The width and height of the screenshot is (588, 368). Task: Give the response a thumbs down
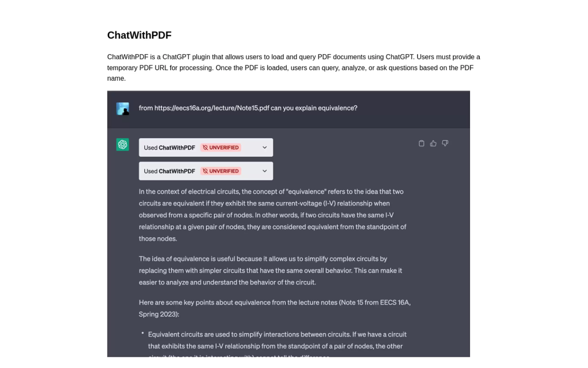click(x=445, y=143)
